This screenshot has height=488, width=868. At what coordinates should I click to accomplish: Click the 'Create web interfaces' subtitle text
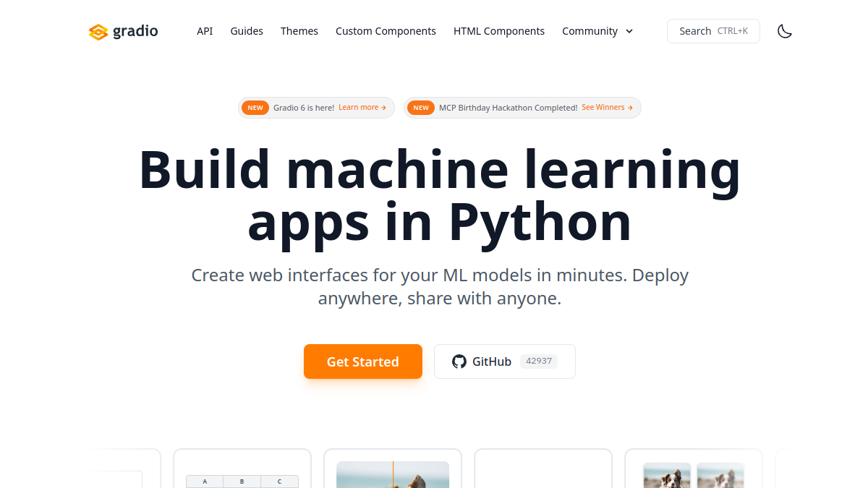tap(440, 286)
